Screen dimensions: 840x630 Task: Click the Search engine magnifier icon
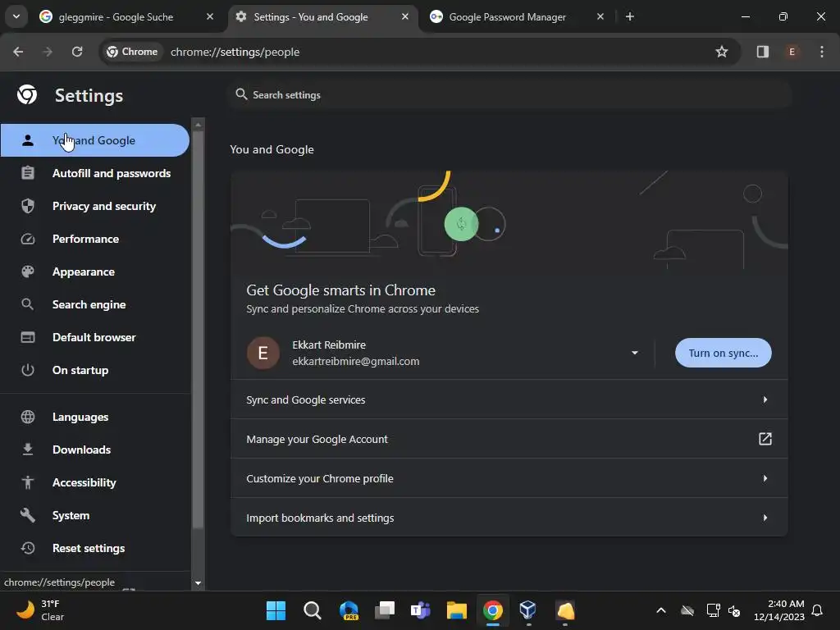point(28,304)
